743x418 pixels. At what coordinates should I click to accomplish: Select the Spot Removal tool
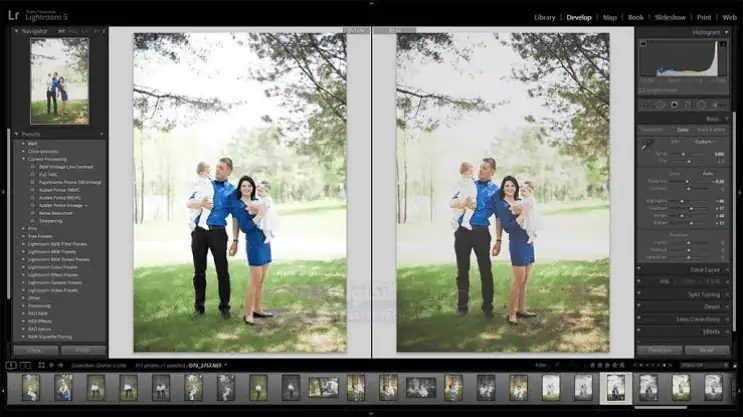pos(660,105)
